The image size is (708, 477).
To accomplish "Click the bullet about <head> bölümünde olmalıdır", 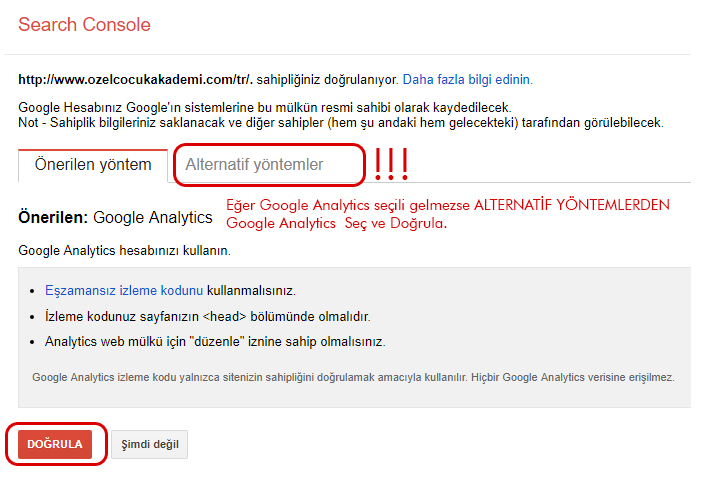I will click(208, 316).
